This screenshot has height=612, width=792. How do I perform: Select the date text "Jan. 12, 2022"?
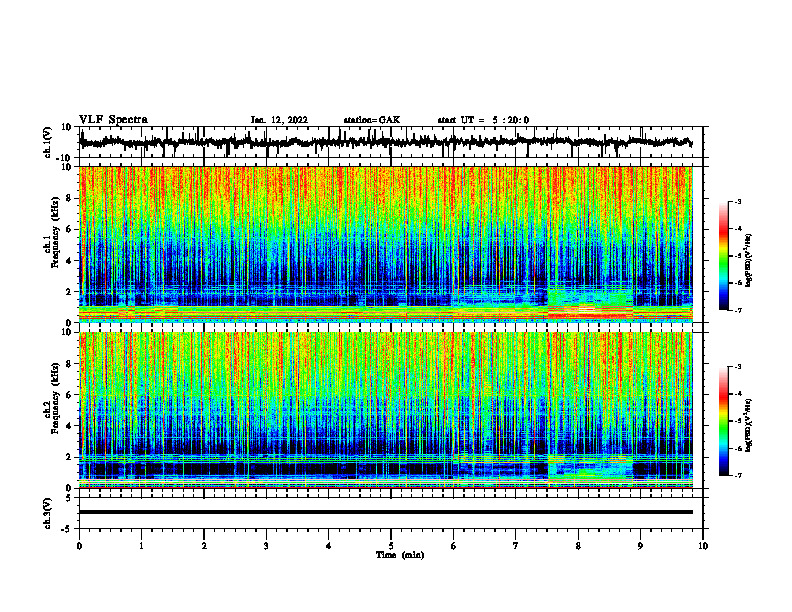279,120
